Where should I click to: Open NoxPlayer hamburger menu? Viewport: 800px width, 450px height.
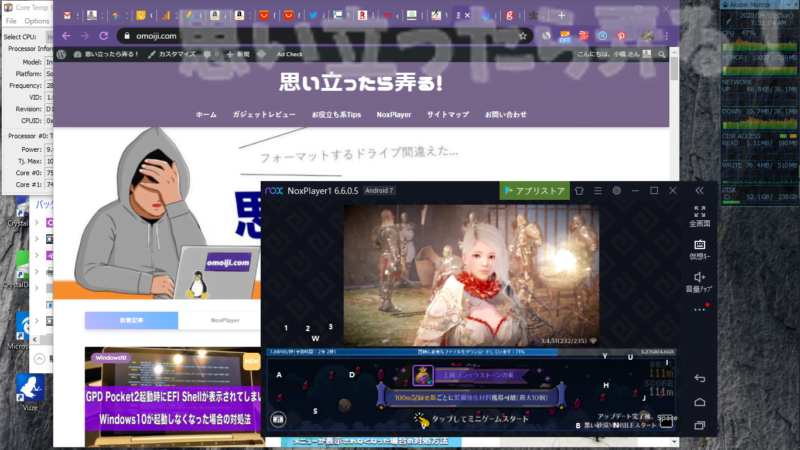(598, 191)
